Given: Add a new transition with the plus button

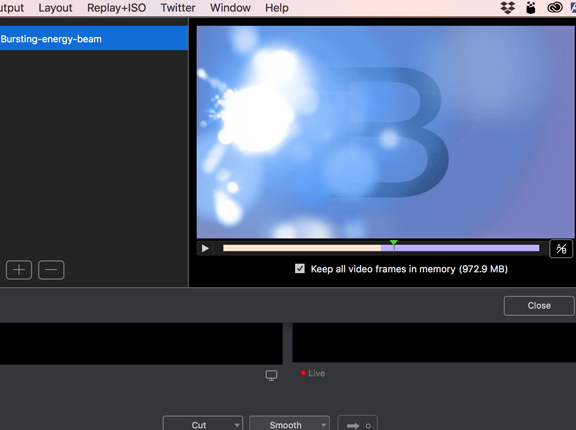Looking at the screenshot, I should point(19,270).
